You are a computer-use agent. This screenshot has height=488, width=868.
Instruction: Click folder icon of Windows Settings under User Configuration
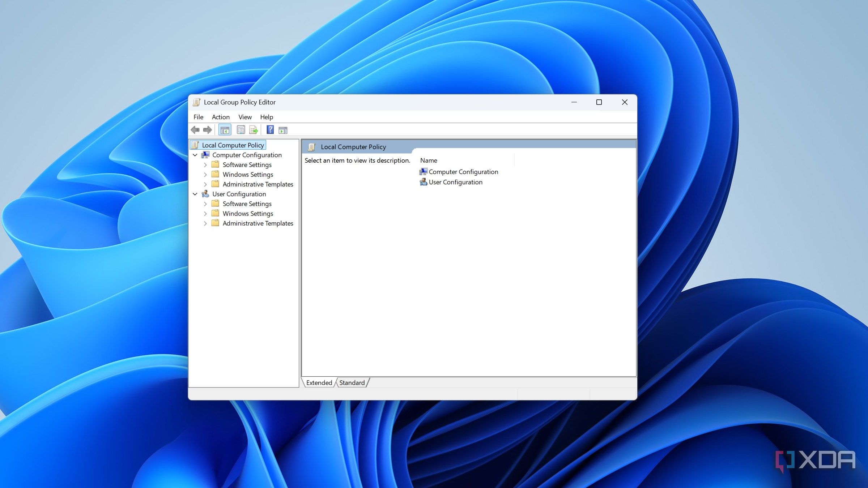(215, 213)
